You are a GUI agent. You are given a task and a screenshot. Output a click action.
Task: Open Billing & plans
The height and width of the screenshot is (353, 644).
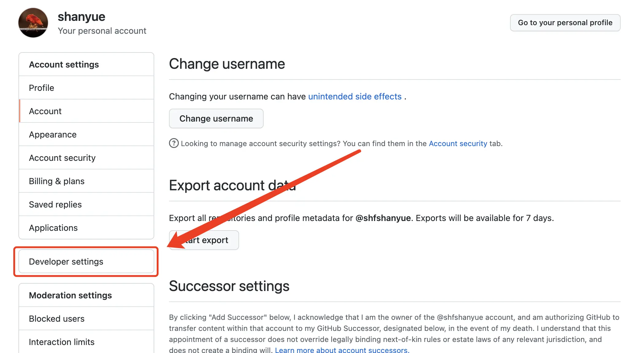coord(86,181)
